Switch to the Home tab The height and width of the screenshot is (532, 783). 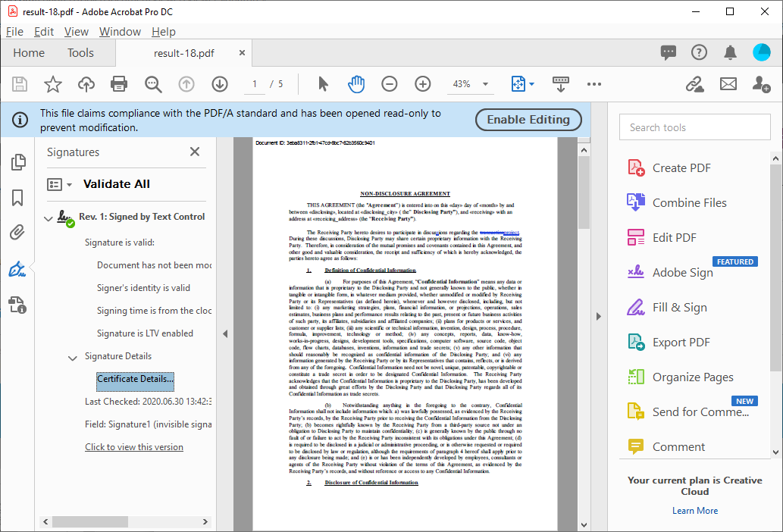coord(29,53)
